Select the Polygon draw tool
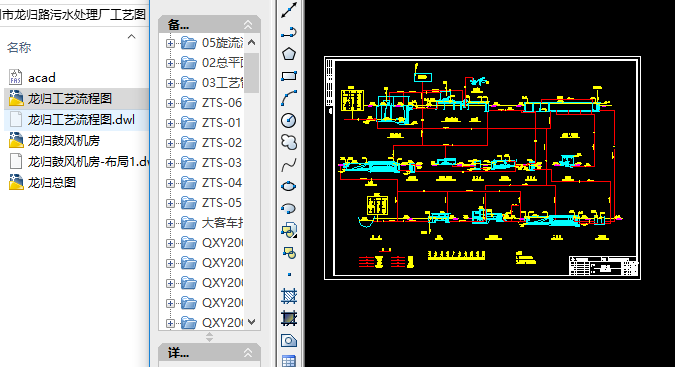This screenshot has height=367, width=675. tap(289, 54)
